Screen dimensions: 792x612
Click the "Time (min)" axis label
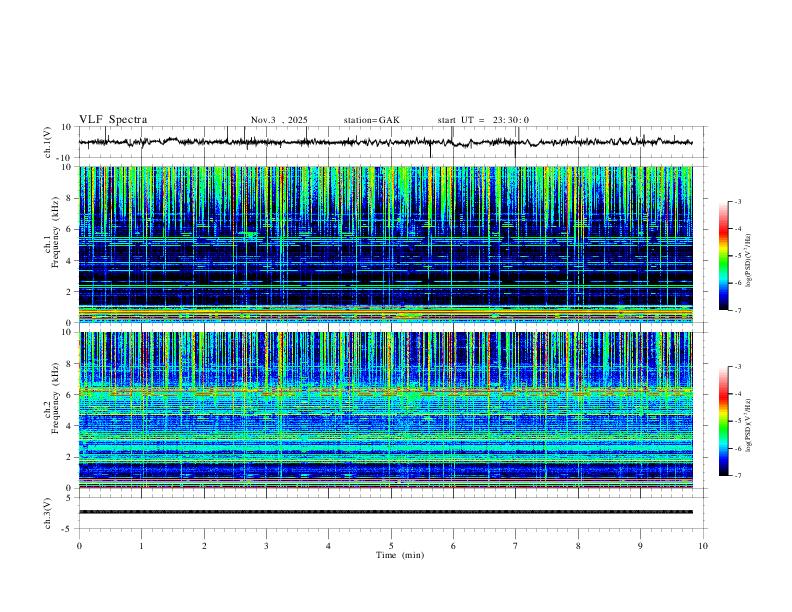click(x=400, y=555)
